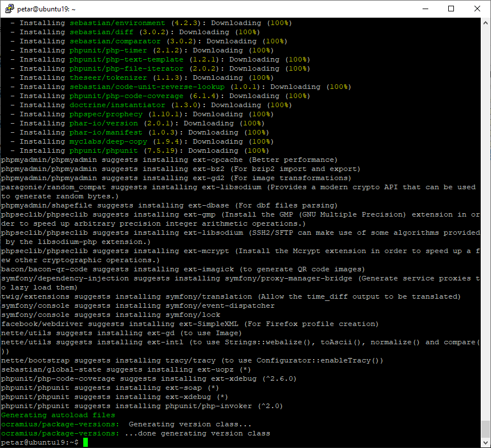The height and width of the screenshot is (448, 491).
Task: Click 'nette/bootstrap' text
Action: click(35, 360)
